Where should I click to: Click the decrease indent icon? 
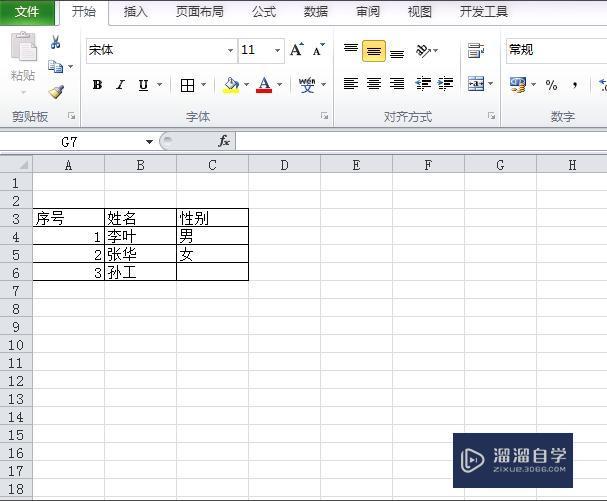click(423, 83)
